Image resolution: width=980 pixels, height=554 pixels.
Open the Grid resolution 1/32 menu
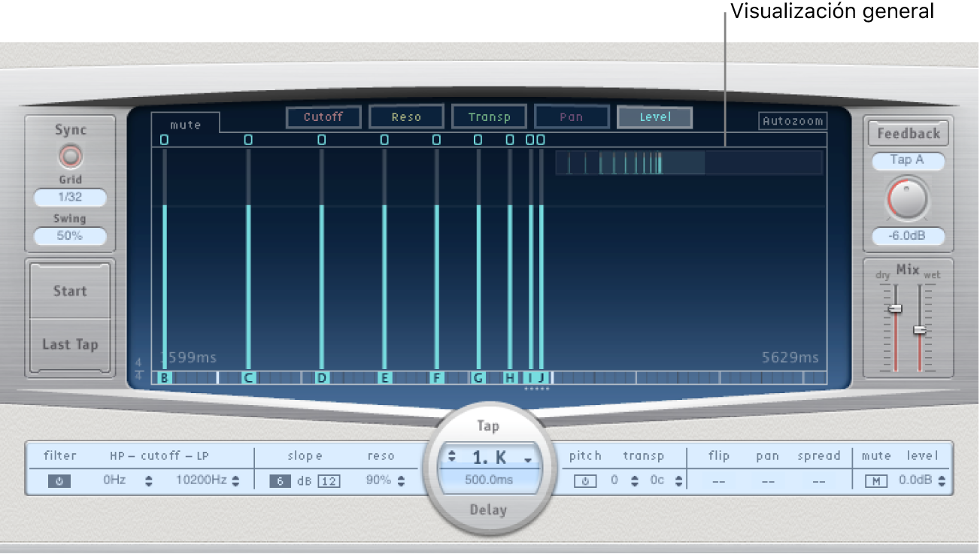[x=70, y=198]
